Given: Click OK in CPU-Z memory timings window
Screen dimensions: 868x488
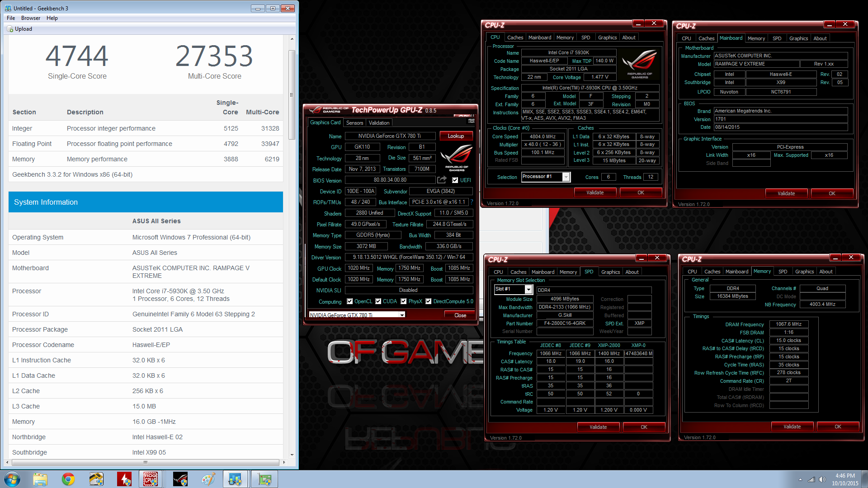Looking at the screenshot, I should pyautogui.click(x=838, y=427).
